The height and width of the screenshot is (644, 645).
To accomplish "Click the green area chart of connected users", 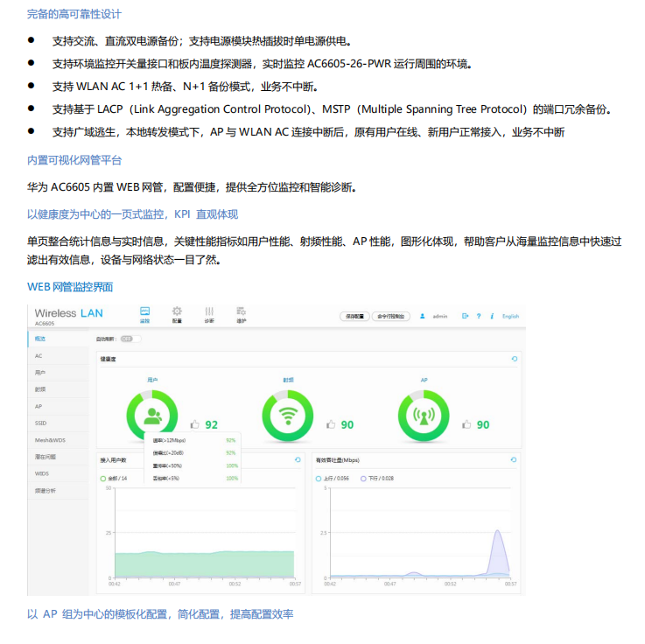I will 205,564.
